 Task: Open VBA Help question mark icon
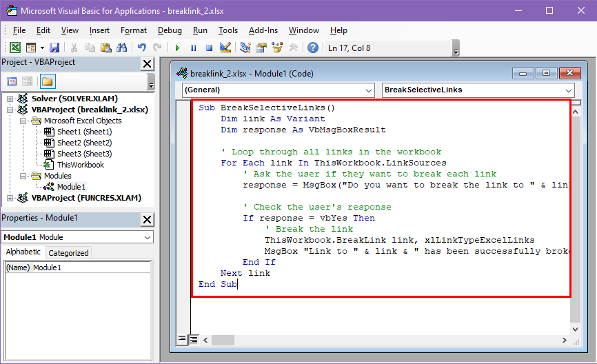(313, 48)
